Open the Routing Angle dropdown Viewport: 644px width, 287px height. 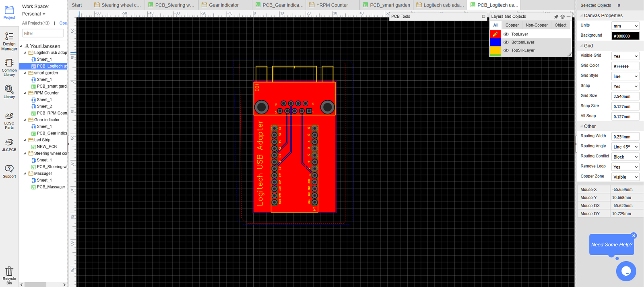pyautogui.click(x=625, y=147)
